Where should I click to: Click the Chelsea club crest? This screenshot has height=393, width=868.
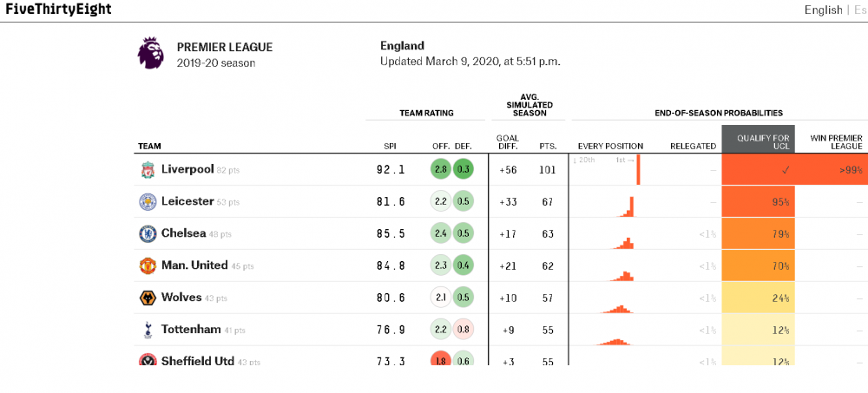pos(148,234)
